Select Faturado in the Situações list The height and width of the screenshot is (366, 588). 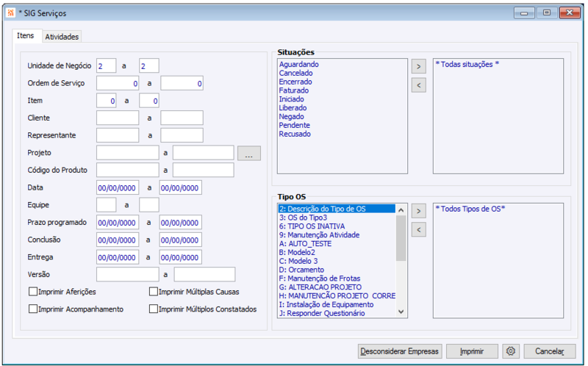tap(294, 90)
